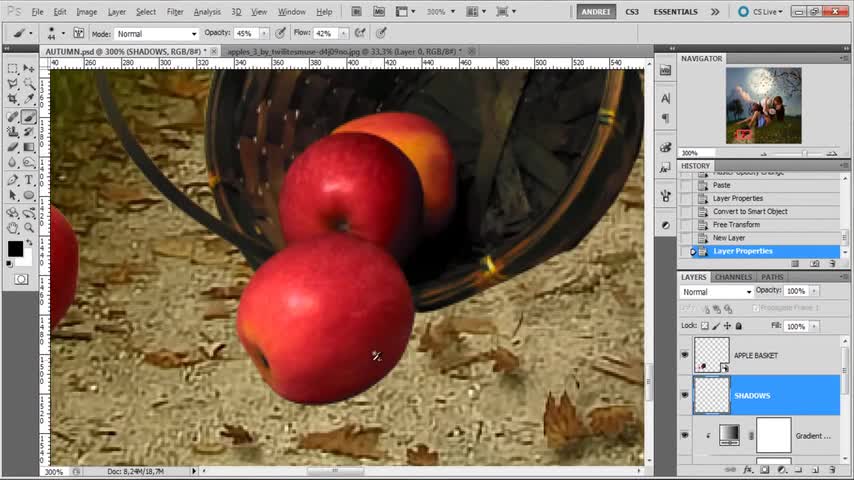
Task: Select the History Brush tool
Action: point(29,132)
